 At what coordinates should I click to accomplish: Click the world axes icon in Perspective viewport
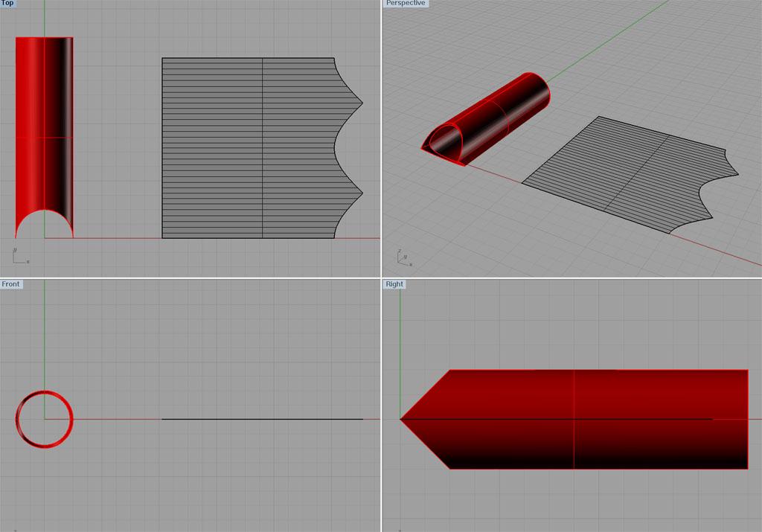[404, 257]
